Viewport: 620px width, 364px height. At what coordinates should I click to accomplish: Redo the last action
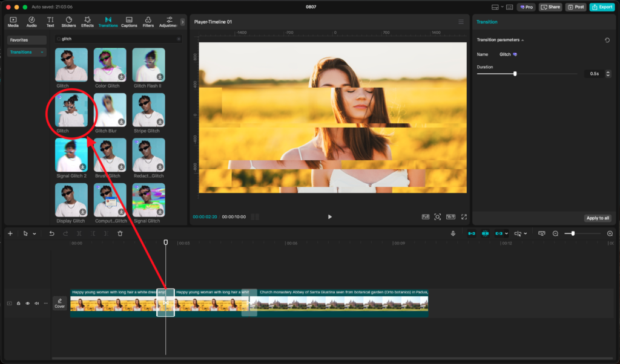[65, 233]
